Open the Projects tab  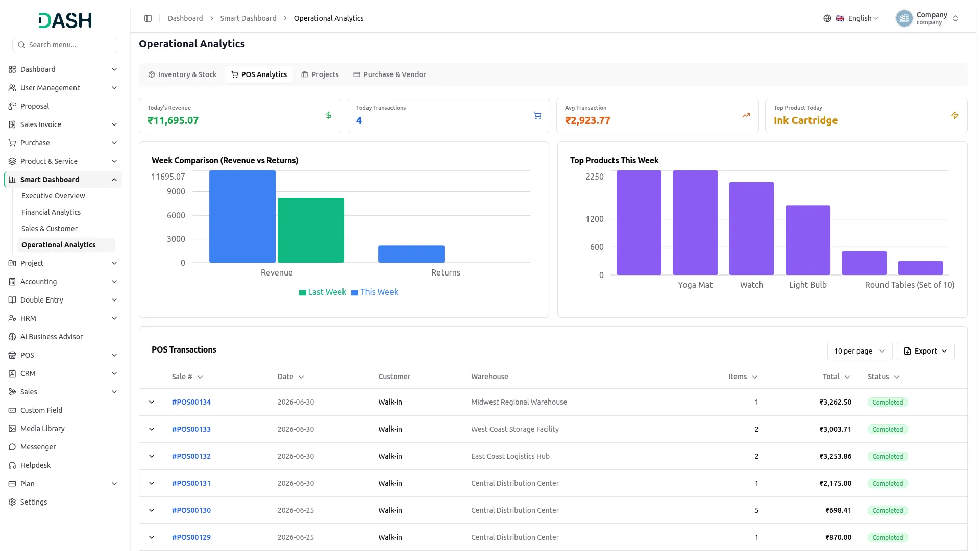320,74
